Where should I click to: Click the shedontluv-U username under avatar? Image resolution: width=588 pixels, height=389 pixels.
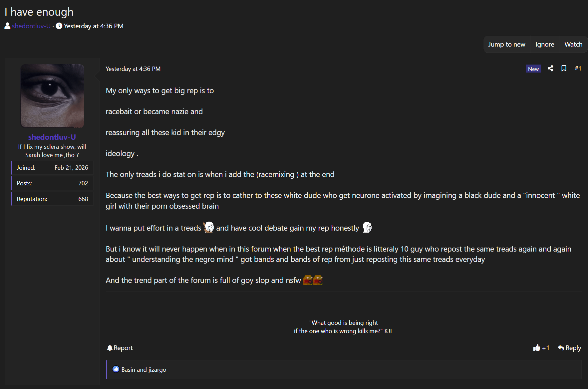point(52,137)
